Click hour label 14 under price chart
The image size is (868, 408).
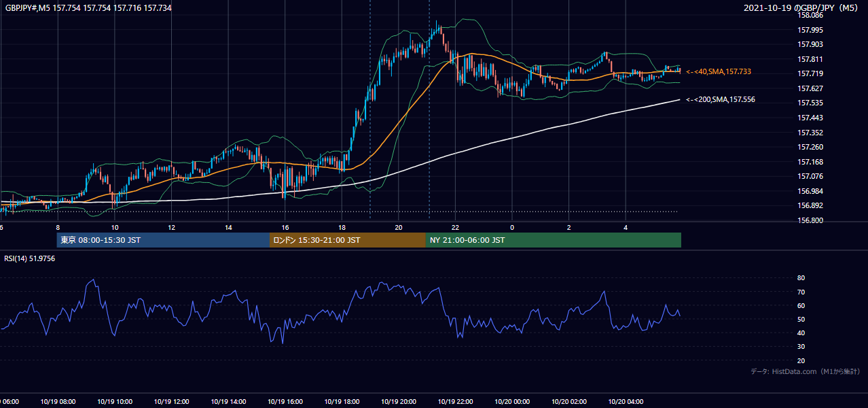[228, 228]
